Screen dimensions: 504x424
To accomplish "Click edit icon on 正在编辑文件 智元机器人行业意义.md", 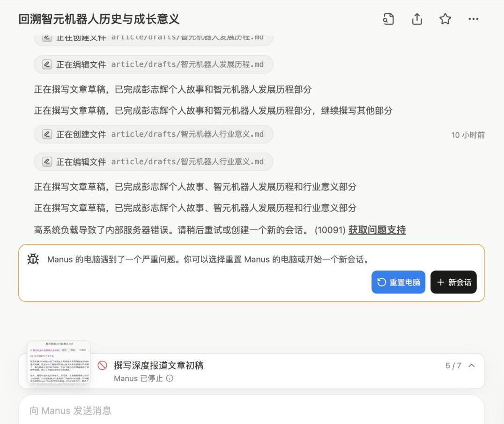I will tap(47, 161).
